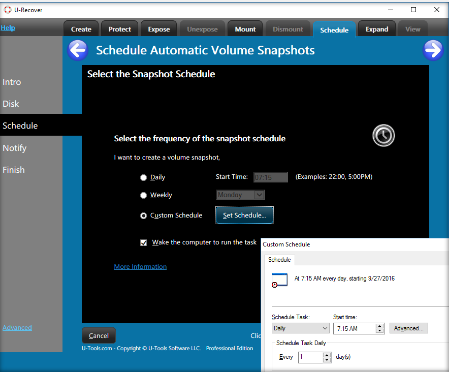Expand the Schedule Task Daily dropdown
The width and height of the screenshot is (449, 372).
(301, 328)
